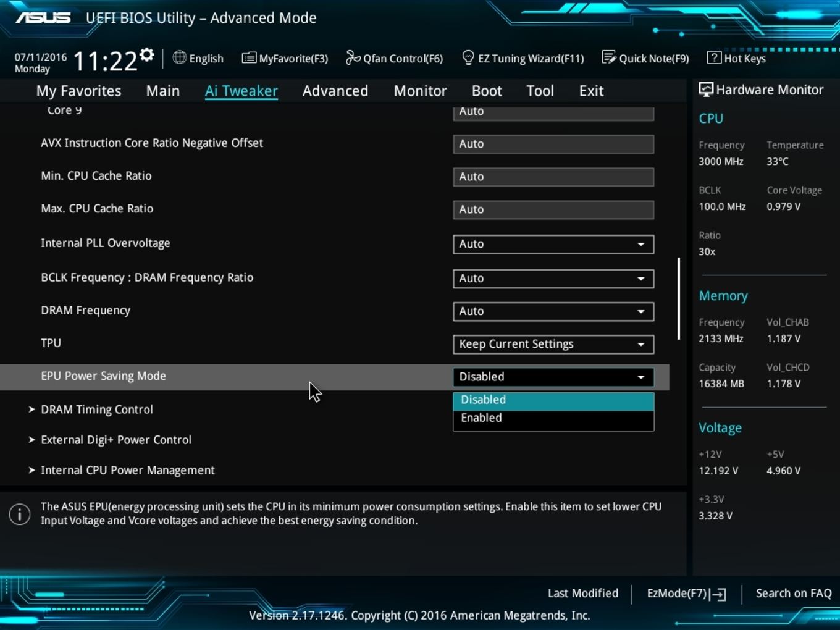Go to the Advanced tab
Screen dimensions: 840x630
point(335,91)
